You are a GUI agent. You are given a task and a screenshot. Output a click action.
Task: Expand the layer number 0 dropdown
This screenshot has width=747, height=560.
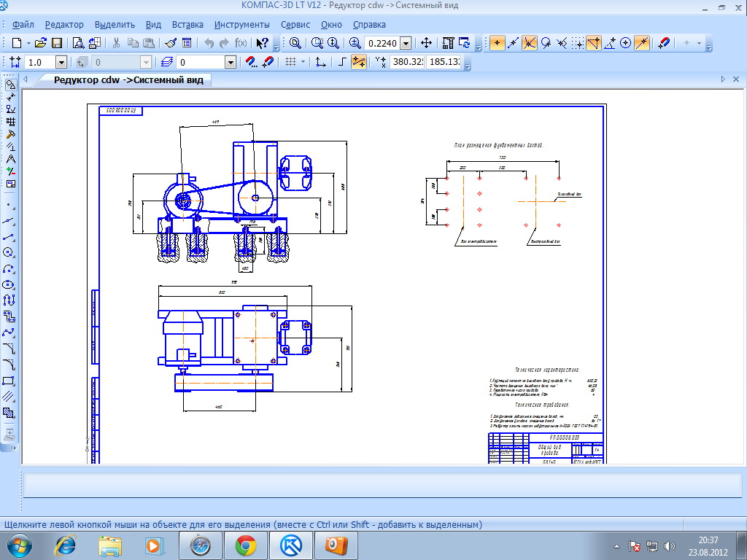click(x=230, y=63)
